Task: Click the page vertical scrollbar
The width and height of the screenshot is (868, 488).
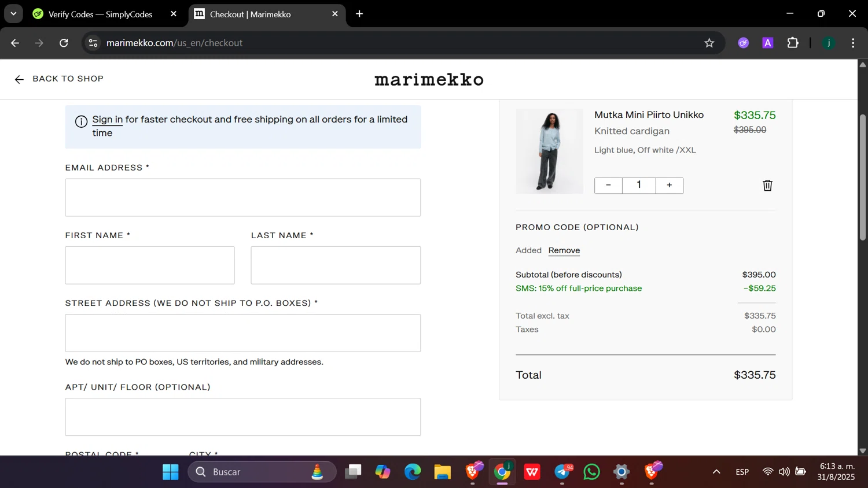Action: coord(862,177)
